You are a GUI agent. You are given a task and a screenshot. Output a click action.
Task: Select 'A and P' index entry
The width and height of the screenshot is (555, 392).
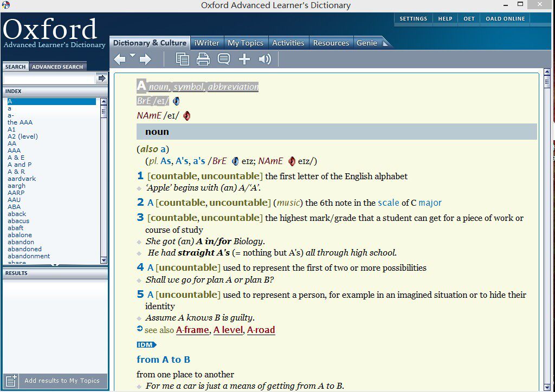click(20, 165)
